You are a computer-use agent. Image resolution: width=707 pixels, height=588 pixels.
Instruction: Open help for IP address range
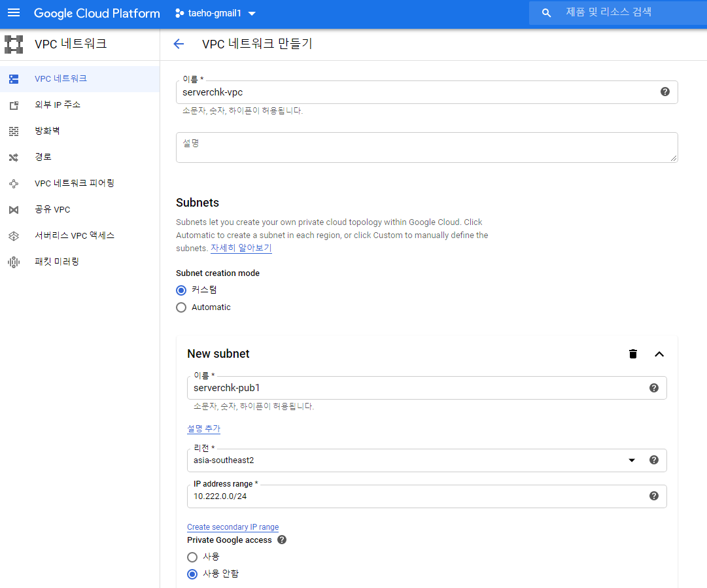654,496
